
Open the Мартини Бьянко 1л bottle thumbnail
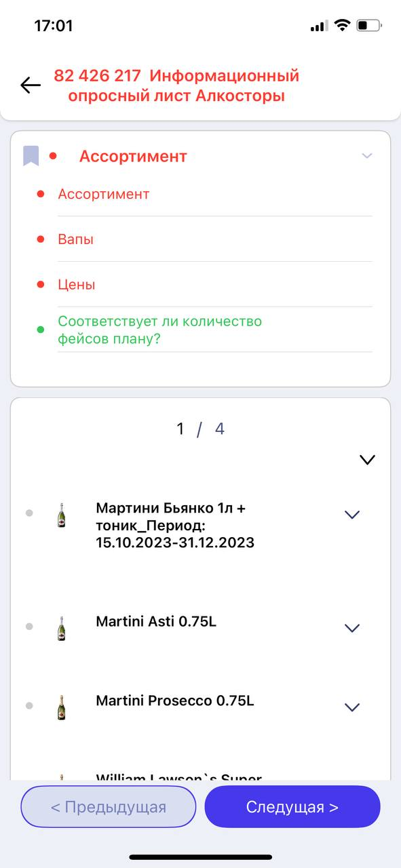tap(61, 515)
